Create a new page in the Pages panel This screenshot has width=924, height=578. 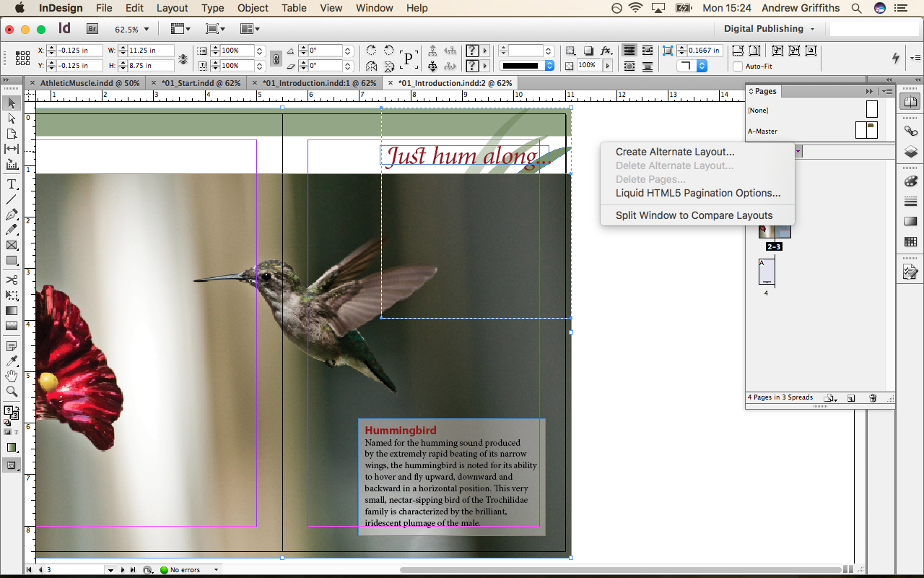[x=852, y=397]
